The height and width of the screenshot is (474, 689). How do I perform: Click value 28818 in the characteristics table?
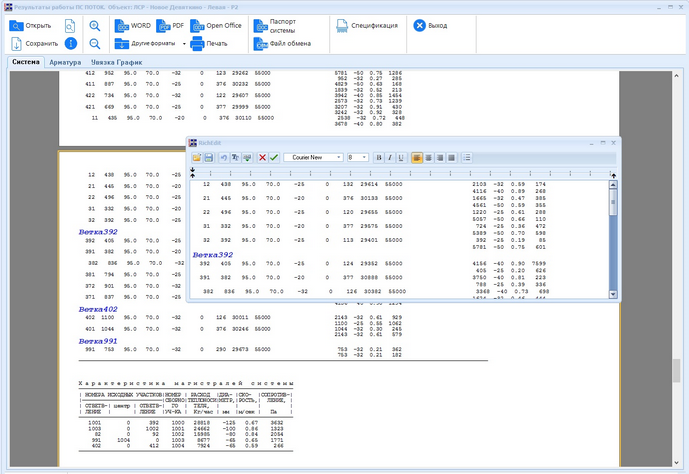click(x=202, y=423)
